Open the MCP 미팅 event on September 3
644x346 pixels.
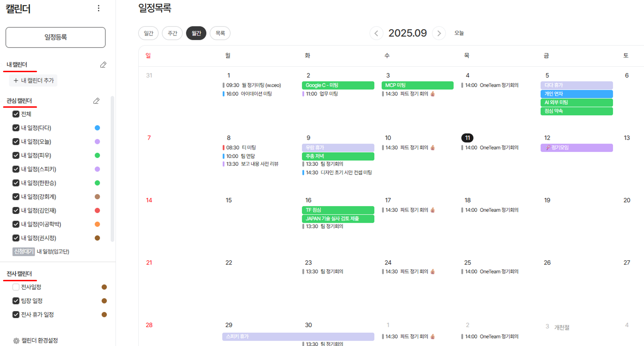[417, 85]
